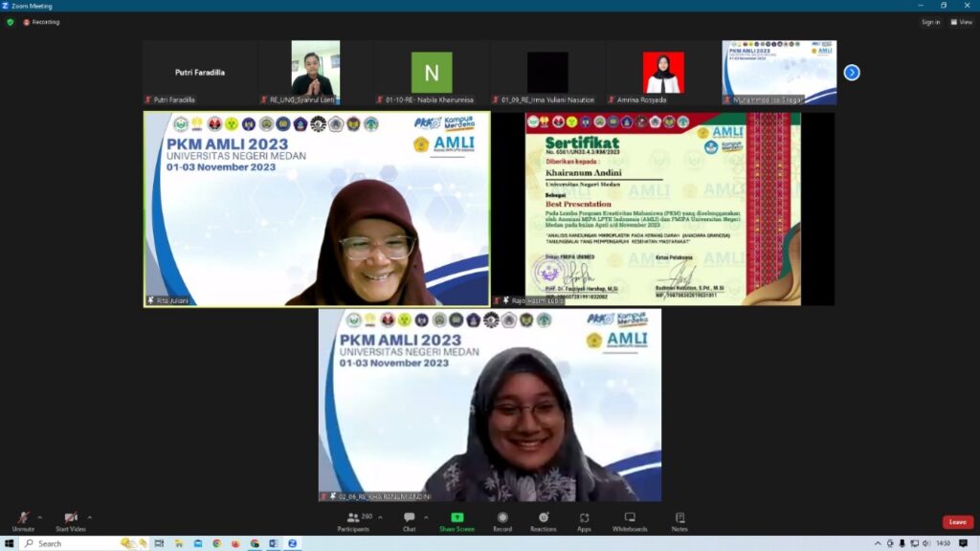Open Microsoft Word from the taskbar

pos(273,543)
